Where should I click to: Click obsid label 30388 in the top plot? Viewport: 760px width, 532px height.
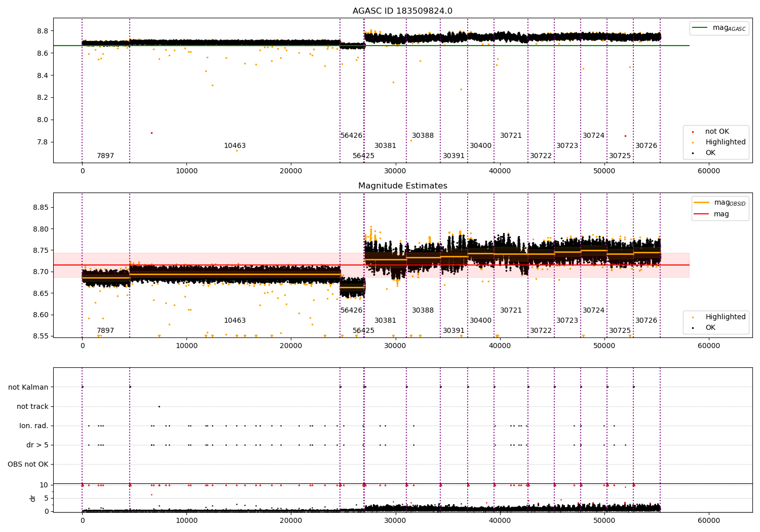(x=423, y=136)
